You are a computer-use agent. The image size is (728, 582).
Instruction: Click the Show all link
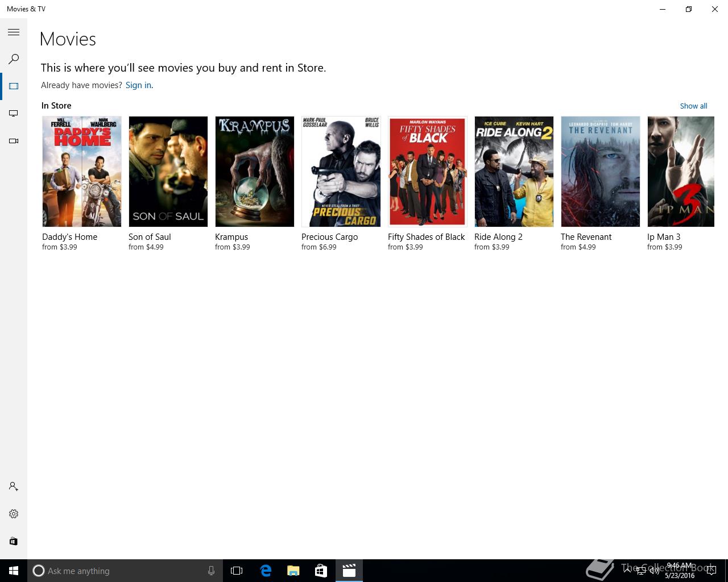[x=693, y=106]
